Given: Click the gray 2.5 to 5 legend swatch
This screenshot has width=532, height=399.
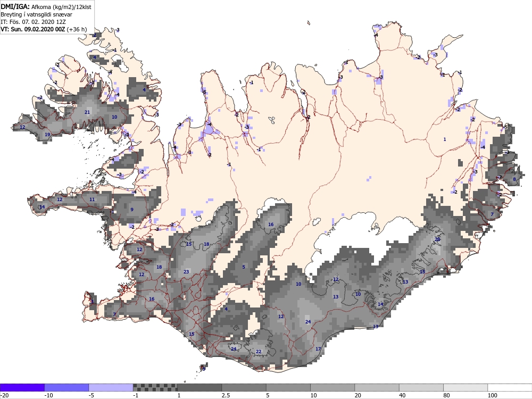Looking at the screenshot, I should (x=244, y=387).
